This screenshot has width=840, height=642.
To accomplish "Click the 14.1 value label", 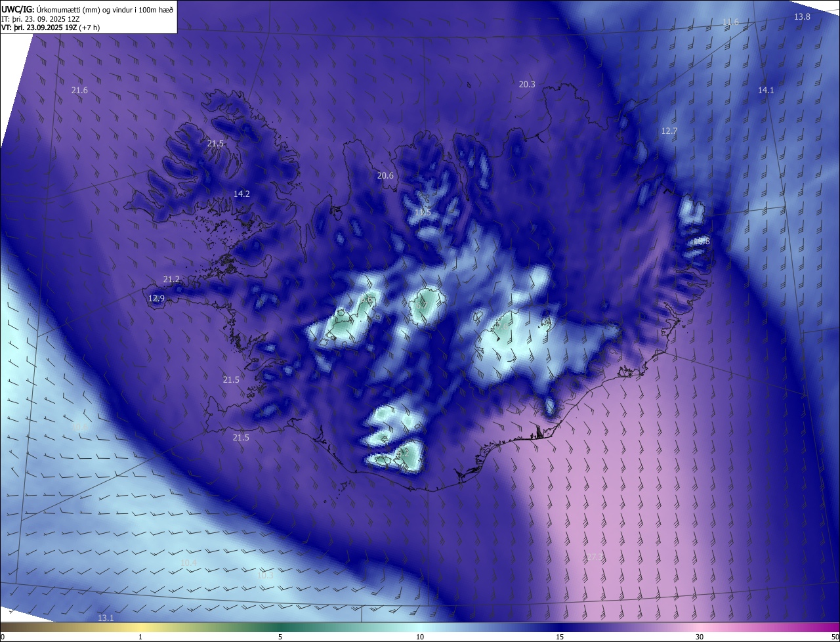I will coord(766,90).
